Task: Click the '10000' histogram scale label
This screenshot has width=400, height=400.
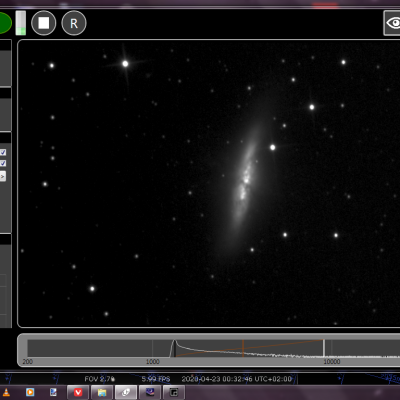Action: (x=332, y=361)
